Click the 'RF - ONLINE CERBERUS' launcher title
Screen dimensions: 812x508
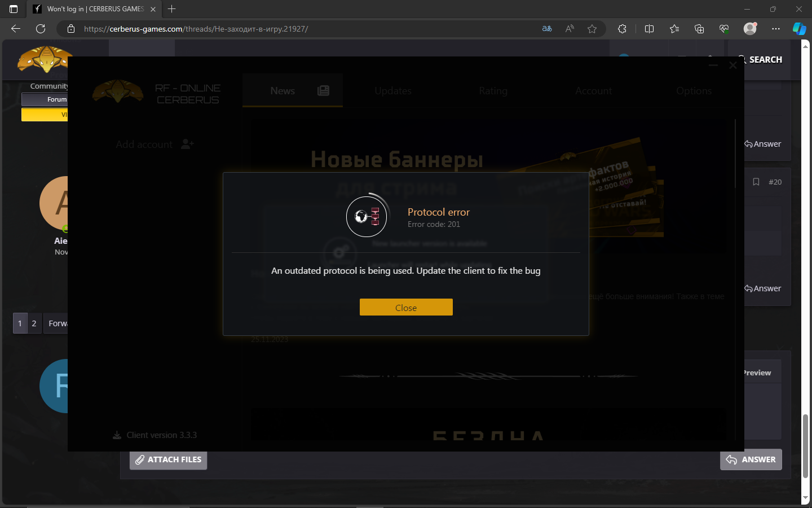(x=188, y=94)
